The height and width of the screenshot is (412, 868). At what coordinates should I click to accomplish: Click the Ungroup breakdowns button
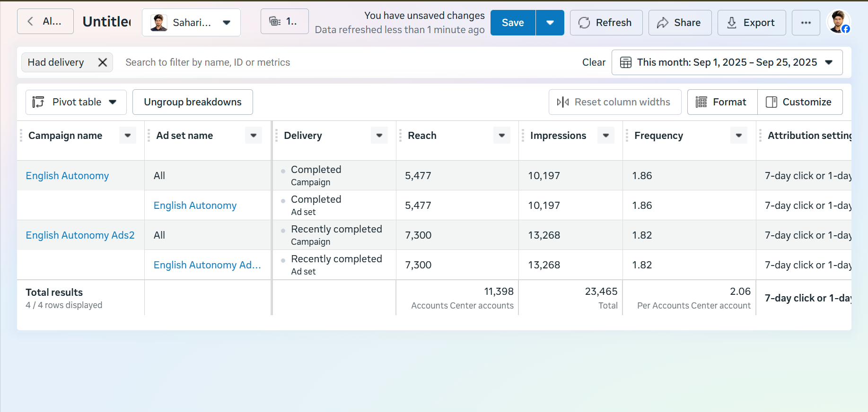click(193, 102)
